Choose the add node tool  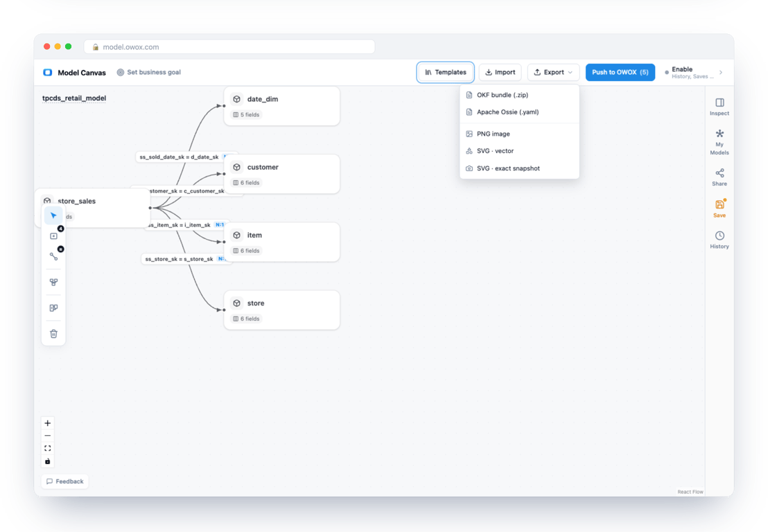[53, 236]
